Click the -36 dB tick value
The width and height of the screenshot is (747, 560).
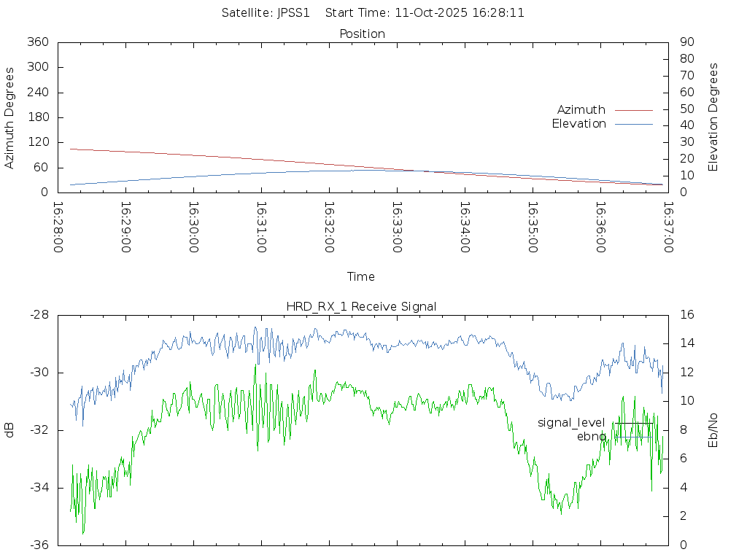38,545
